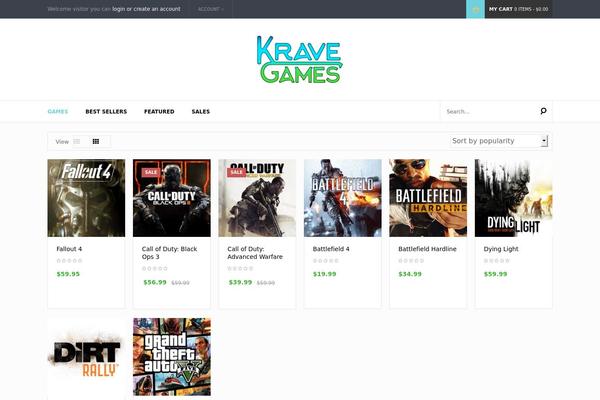Click the $19.99 Battlefield 4 price
The width and height of the screenshot is (600, 400).
pyautogui.click(x=324, y=274)
